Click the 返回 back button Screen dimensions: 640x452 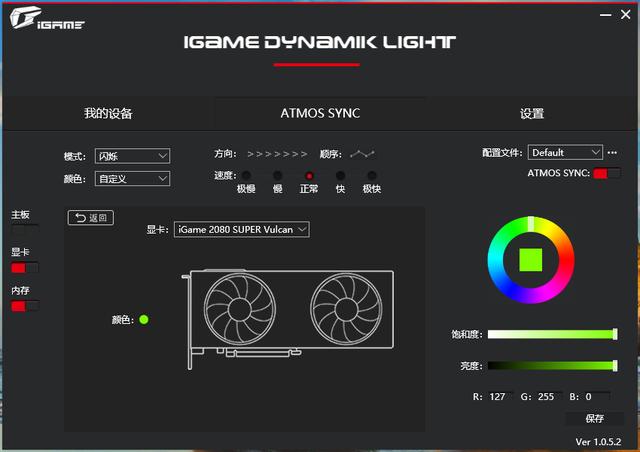click(x=91, y=218)
